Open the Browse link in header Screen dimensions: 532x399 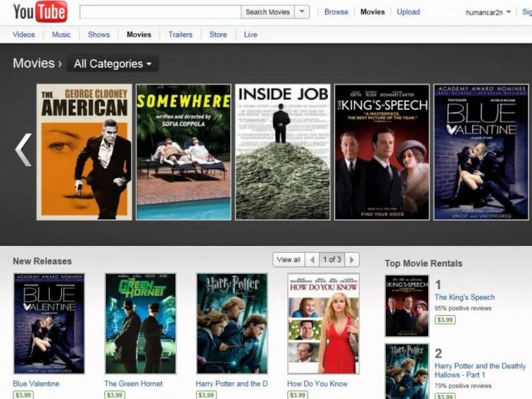336,12
